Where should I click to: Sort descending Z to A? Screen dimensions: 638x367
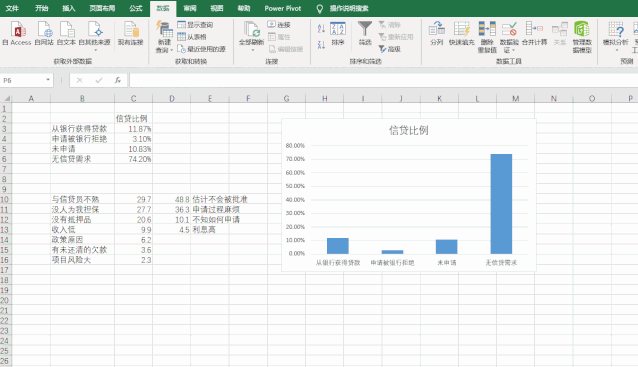(x=321, y=45)
